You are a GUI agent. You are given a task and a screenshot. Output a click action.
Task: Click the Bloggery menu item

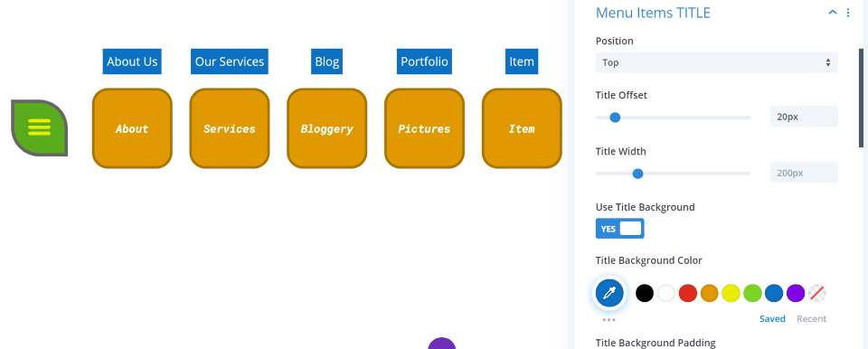327,128
